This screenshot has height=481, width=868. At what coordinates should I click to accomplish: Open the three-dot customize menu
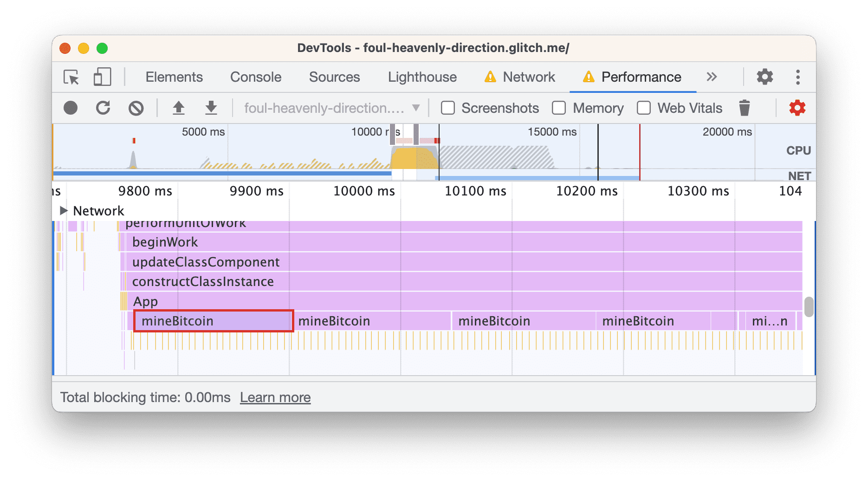point(798,77)
